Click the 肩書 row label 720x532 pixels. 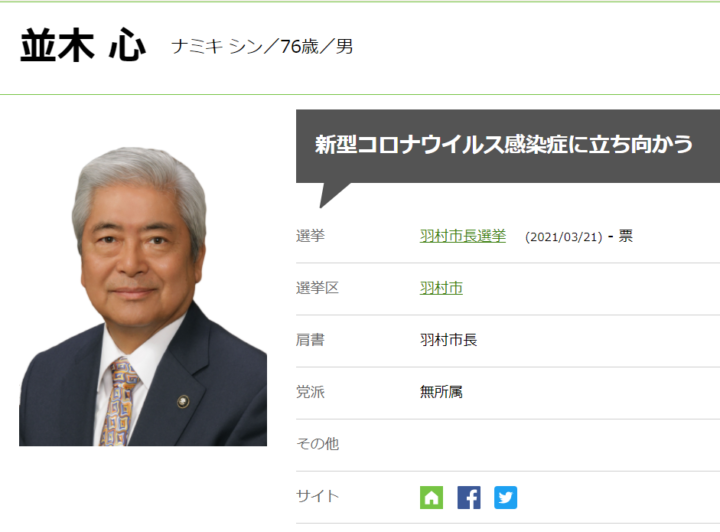click(x=310, y=340)
